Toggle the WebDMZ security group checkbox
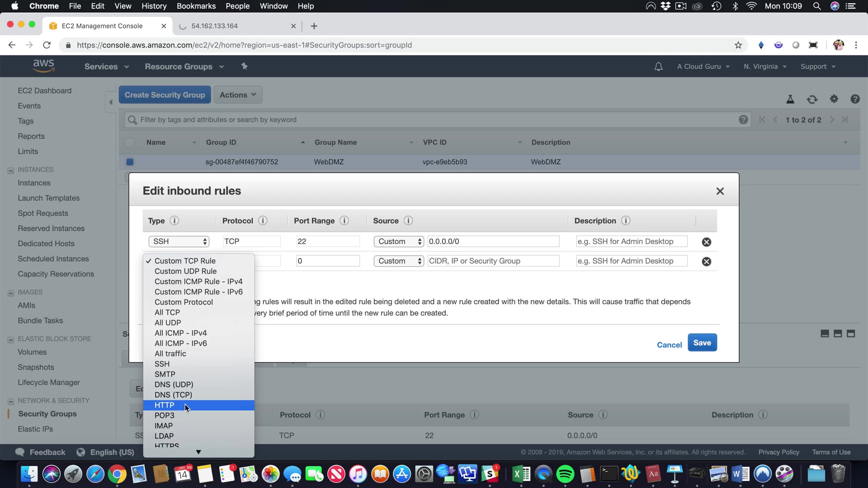The height and width of the screenshot is (488, 868). [130, 162]
